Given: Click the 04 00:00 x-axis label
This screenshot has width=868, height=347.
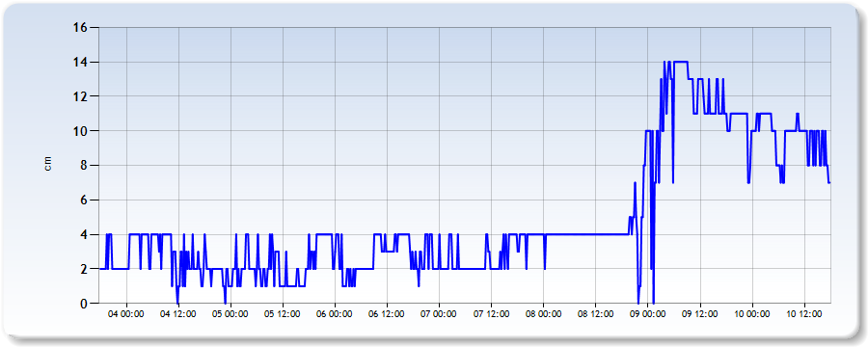Looking at the screenshot, I should [x=126, y=314].
